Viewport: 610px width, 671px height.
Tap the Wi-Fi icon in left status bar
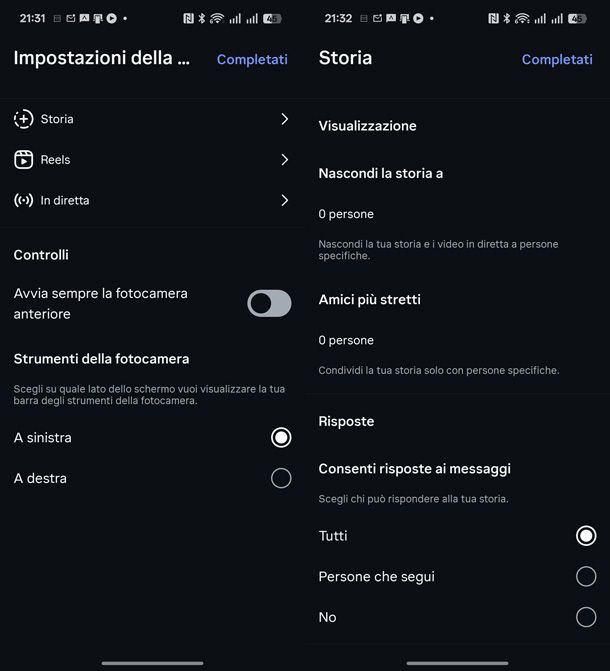tap(216, 18)
